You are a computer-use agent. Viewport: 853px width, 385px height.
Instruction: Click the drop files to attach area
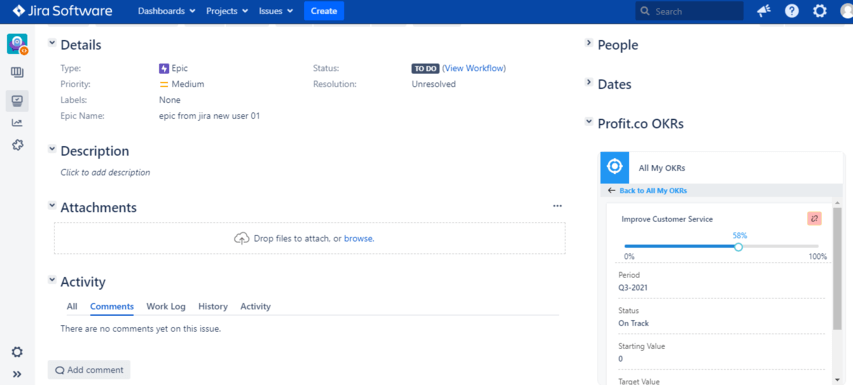pos(310,238)
